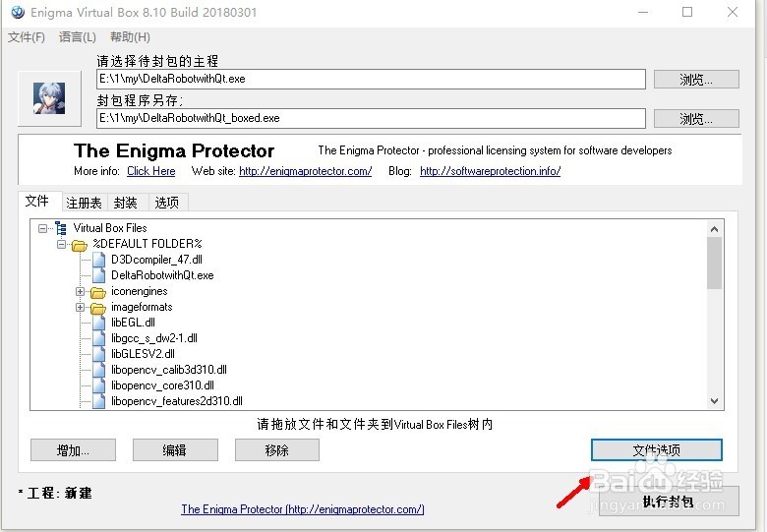Viewport: 767px width, 532px height.
Task: Click the %DEFAULT FOLDER% folder icon
Action: click(x=80, y=244)
